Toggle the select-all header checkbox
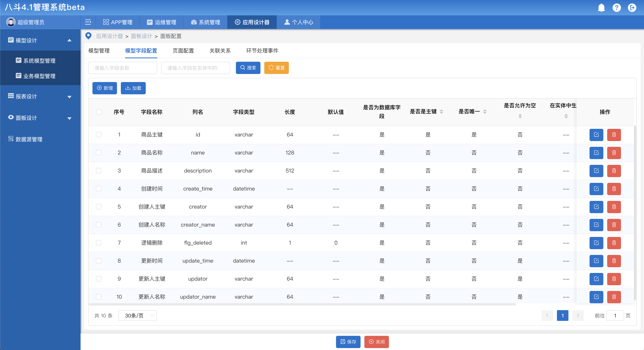 pyautogui.click(x=99, y=112)
